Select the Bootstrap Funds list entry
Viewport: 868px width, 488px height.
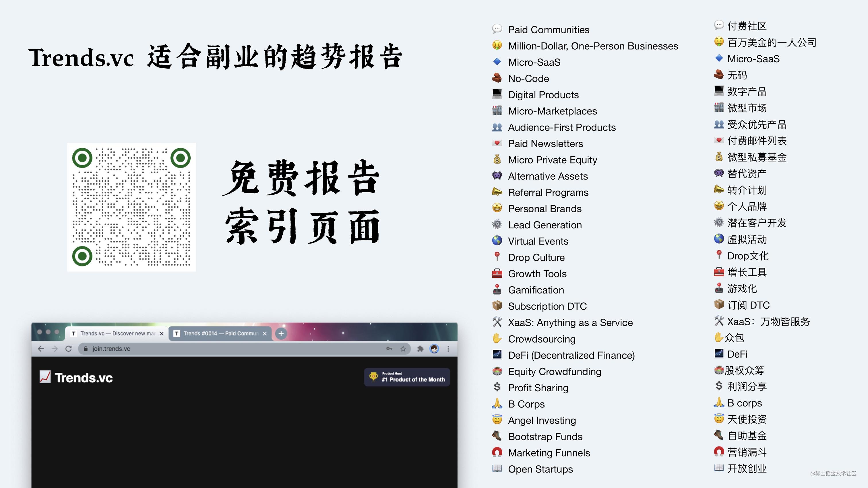(x=545, y=436)
